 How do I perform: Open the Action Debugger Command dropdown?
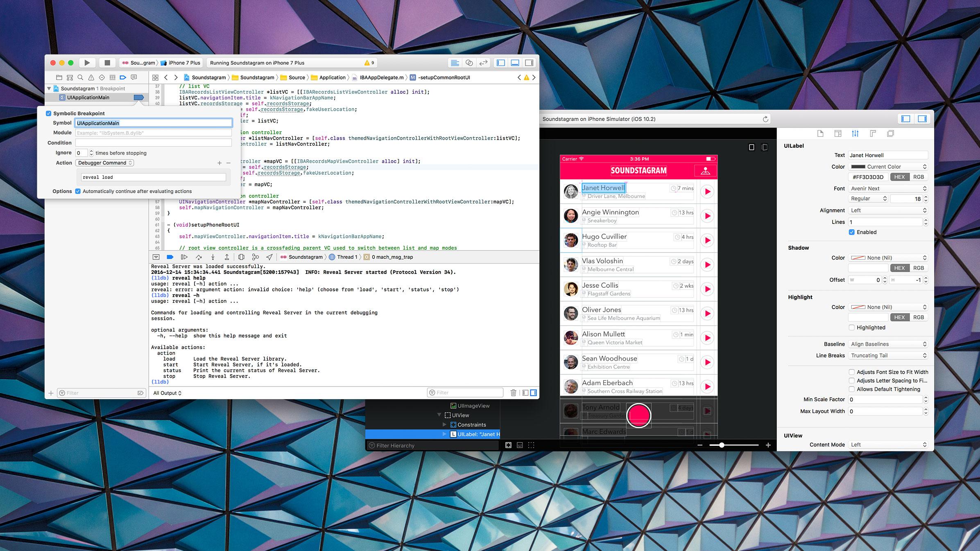click(105, 163)
